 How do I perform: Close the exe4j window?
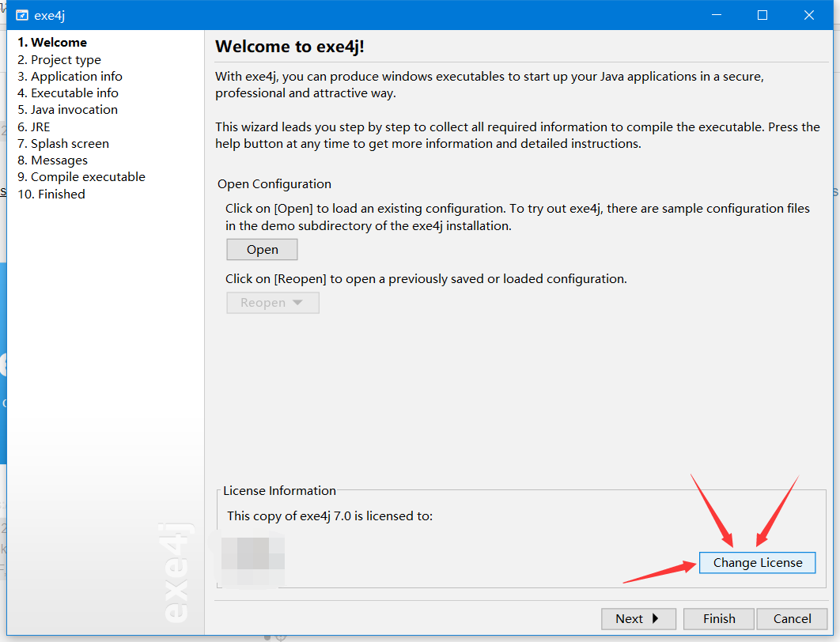pos(809,15)
